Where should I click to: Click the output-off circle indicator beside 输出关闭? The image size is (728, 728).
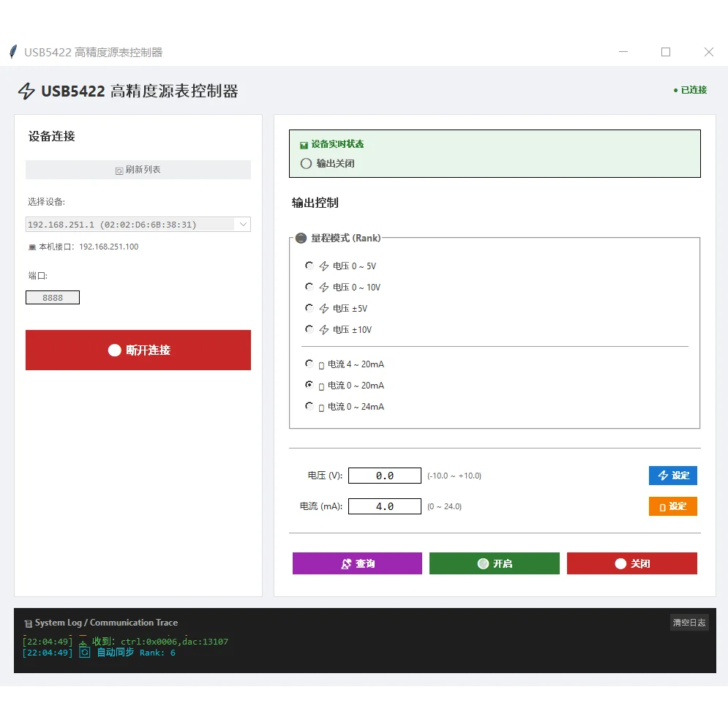point(306,163)
